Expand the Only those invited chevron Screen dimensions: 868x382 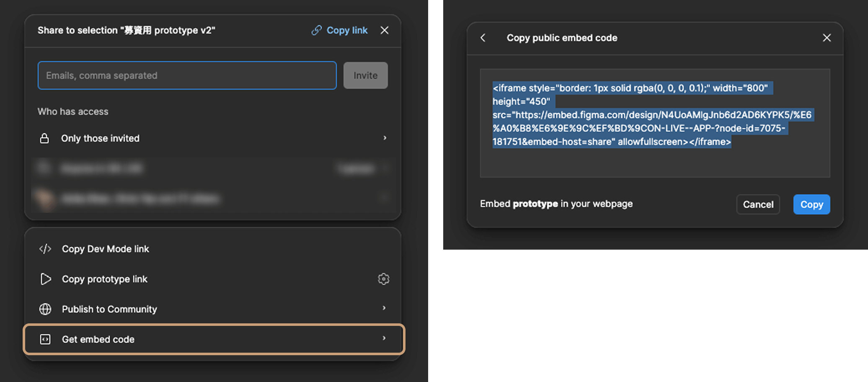pos(385,138)
